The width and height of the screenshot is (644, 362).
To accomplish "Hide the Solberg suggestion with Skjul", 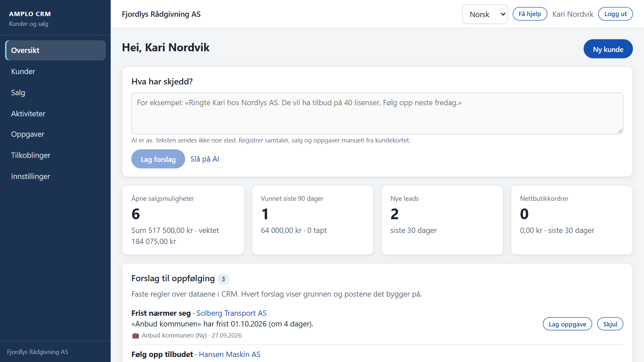I will click(610, 324).
